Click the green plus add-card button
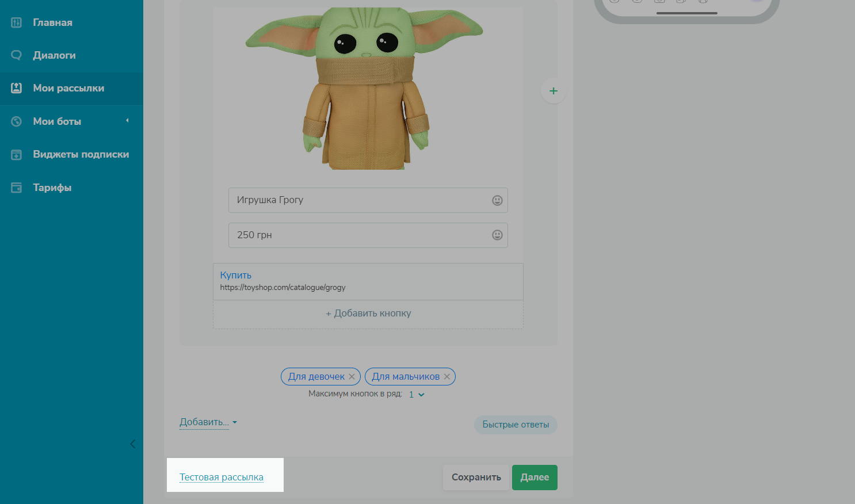This screenshot has width=855, height=504. [553, 91]
